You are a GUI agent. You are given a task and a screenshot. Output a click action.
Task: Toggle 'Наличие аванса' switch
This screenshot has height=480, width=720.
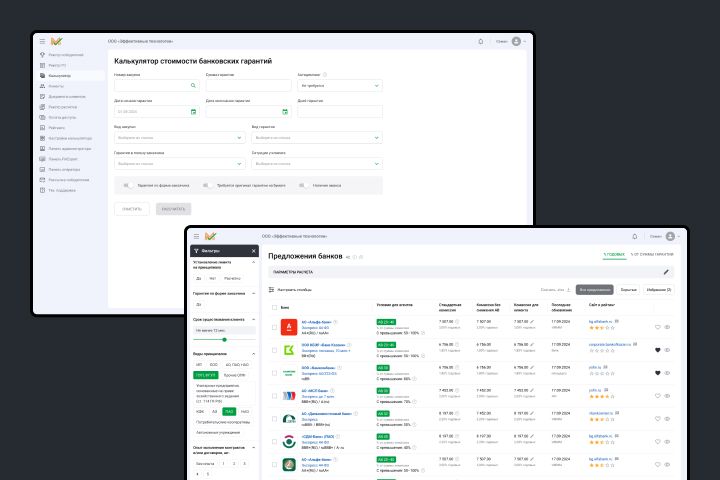point(304,186)
